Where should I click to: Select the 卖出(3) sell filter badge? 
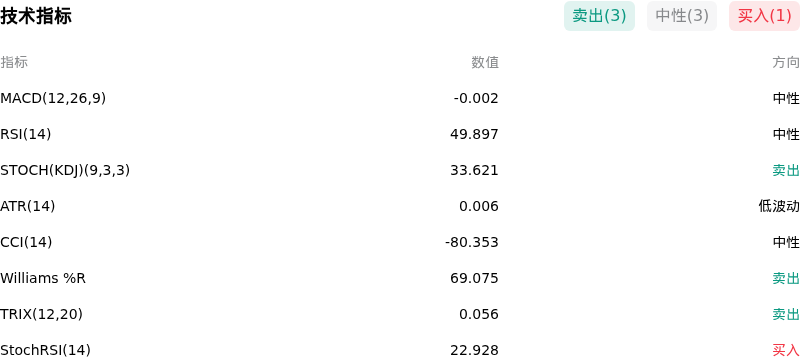tap(599, 16)
